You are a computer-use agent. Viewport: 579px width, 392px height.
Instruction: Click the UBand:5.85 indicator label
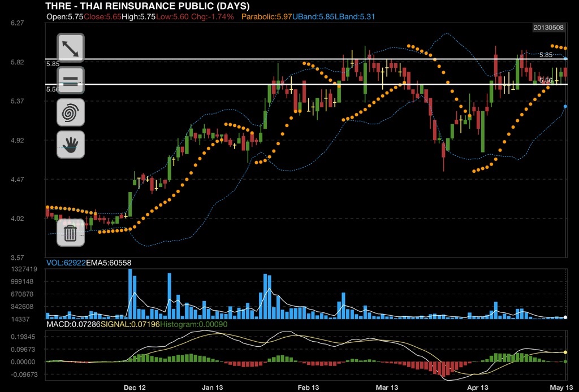tap(313, 16)
